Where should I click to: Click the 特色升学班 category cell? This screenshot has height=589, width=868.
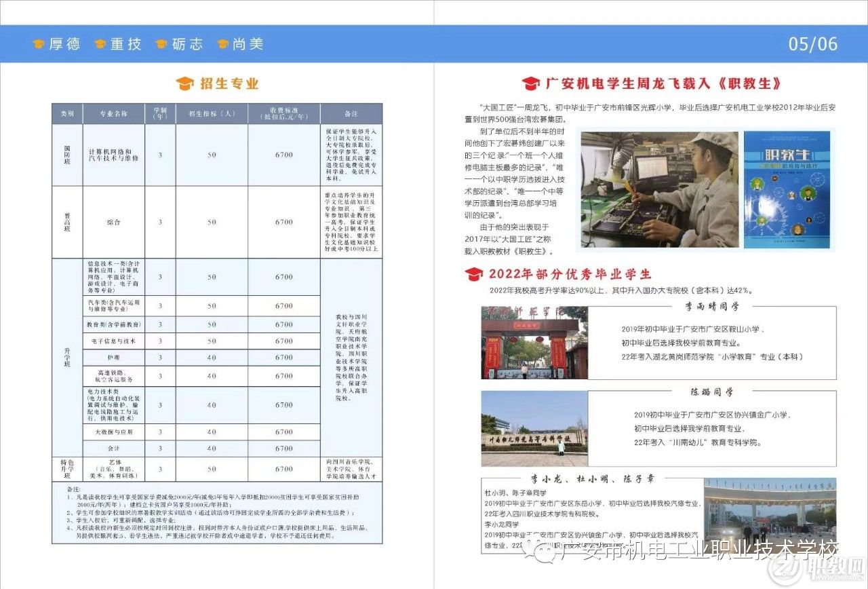click(x=67, y=469)
